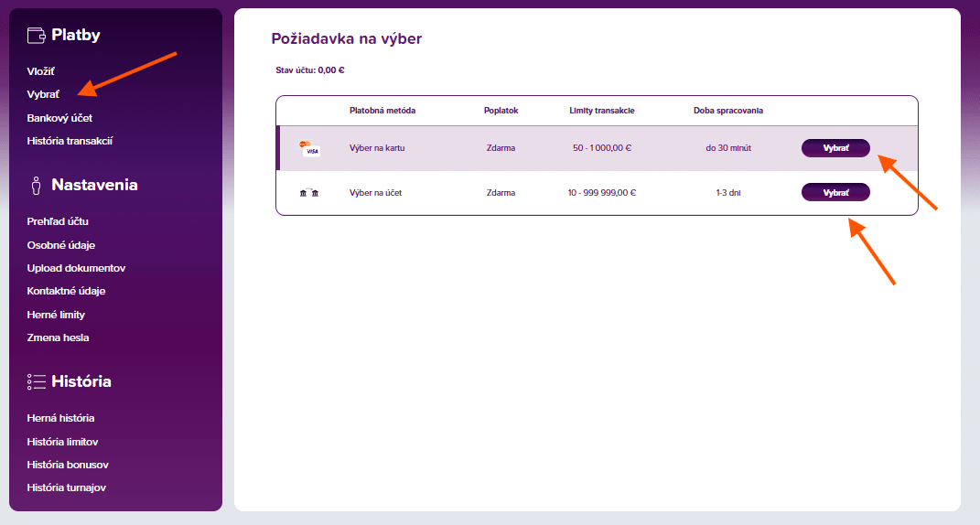The image size is (980, 525).
Task: Click the 50 - 1 000,00 € limit
Action: (602, 148)
